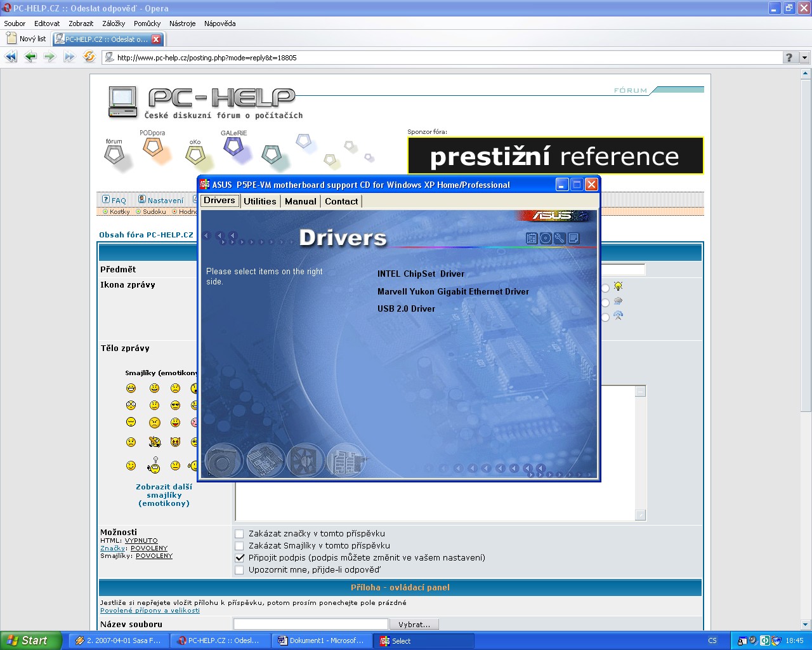Click the file list document icon in ASUS dialog
812x650 pixels.
point(573,239)
